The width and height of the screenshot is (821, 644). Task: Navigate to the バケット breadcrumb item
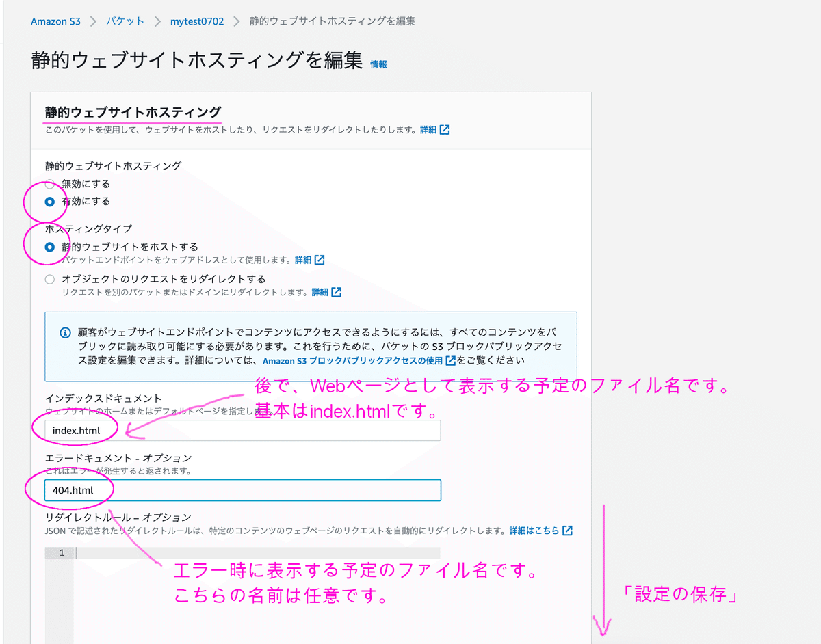(x=125, y=21)
